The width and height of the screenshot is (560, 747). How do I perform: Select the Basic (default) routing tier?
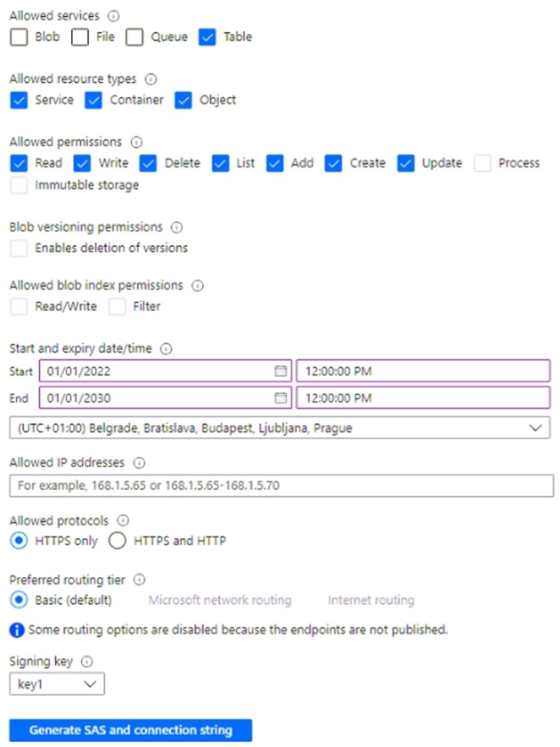tap(19, 600)
